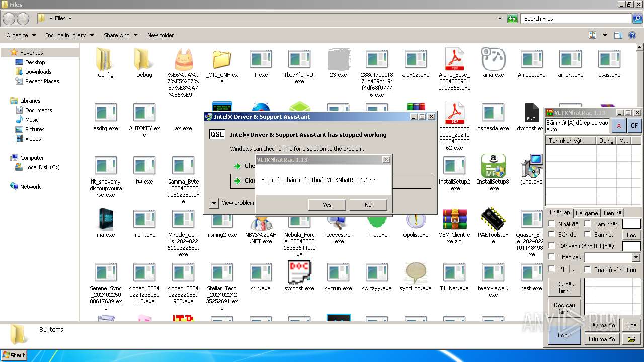Select the dvchost.exe PNG-icon file
This screenshot has height=362, width=644.
[x=532, y=113]
